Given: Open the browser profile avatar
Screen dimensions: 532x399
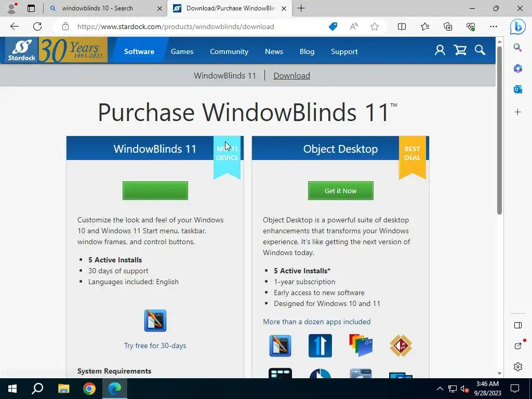Looking at the screenshot, I should (12, 8).
